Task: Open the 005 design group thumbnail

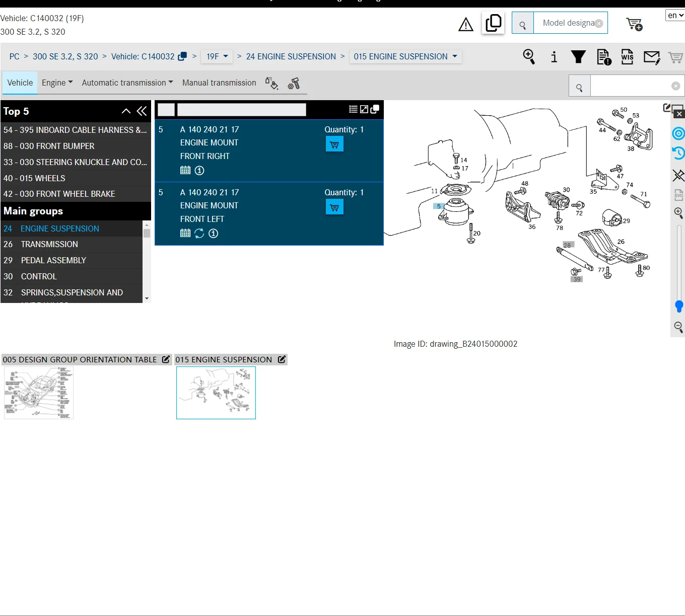Action: [39, 393]
